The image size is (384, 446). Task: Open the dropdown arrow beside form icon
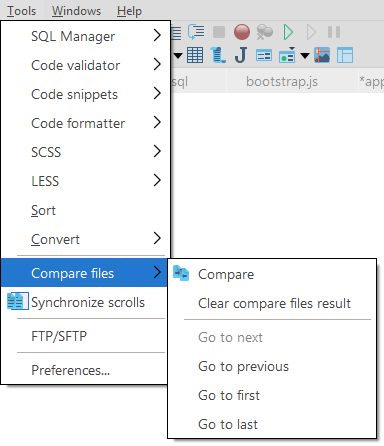pyautogui.click(x=305, y=55)
